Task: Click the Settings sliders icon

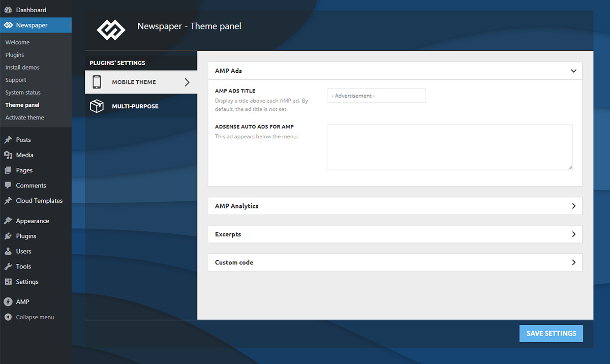Action: [8, 282]
